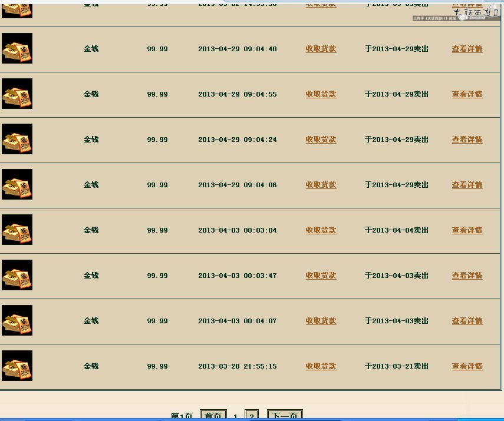Screen dimensions: 504x421
Task: Click the gold item icon for the 09:04:55 listing
Action: coord(17,94)
